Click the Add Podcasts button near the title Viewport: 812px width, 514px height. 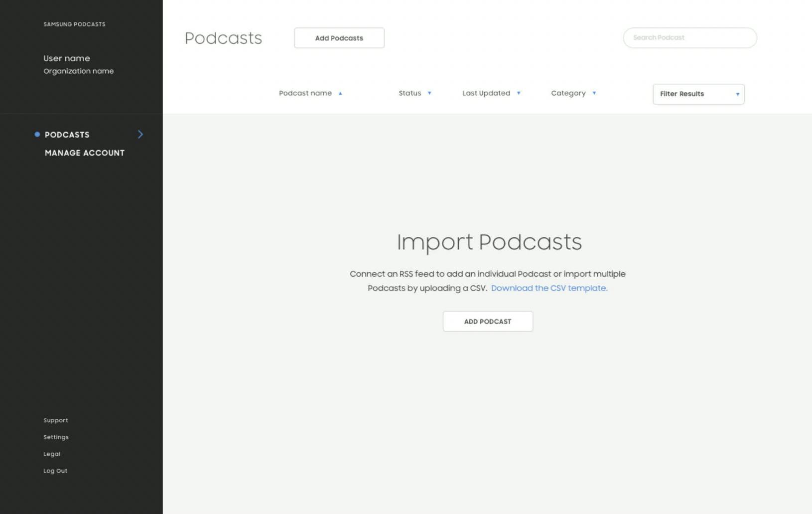click(339, 38)
